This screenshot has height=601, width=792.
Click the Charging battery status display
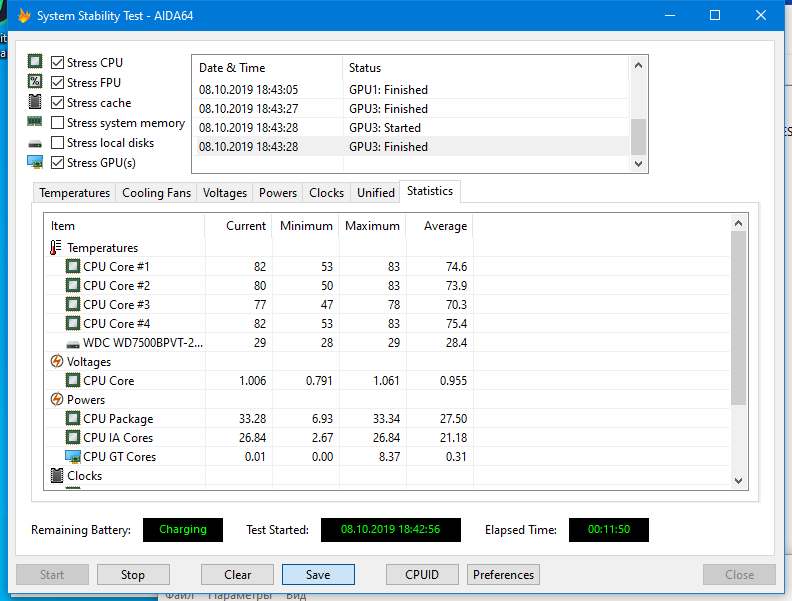pyautogui.click(x=183, y=530)
